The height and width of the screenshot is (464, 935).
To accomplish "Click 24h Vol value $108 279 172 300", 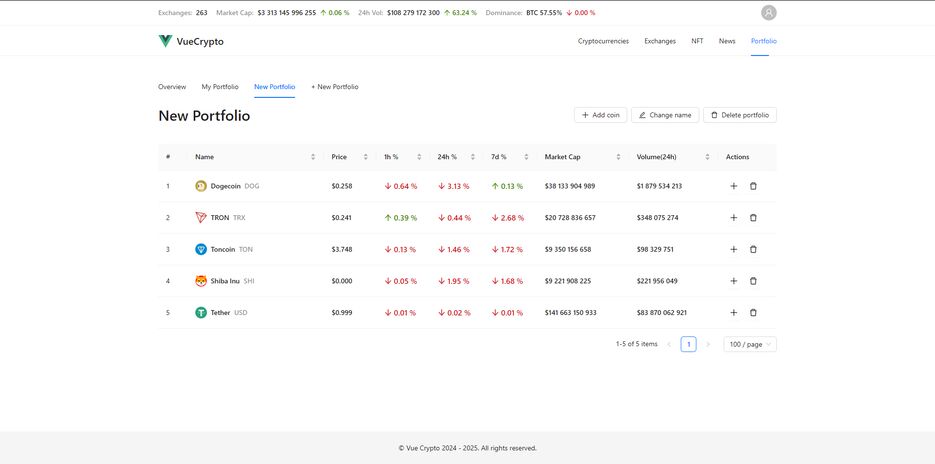I will pos(413,13).
